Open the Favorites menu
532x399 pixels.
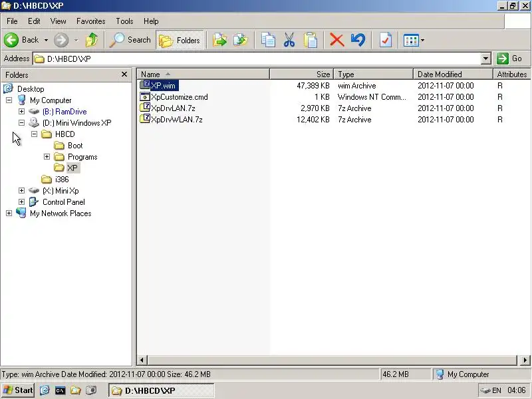(x=90, y=21)
